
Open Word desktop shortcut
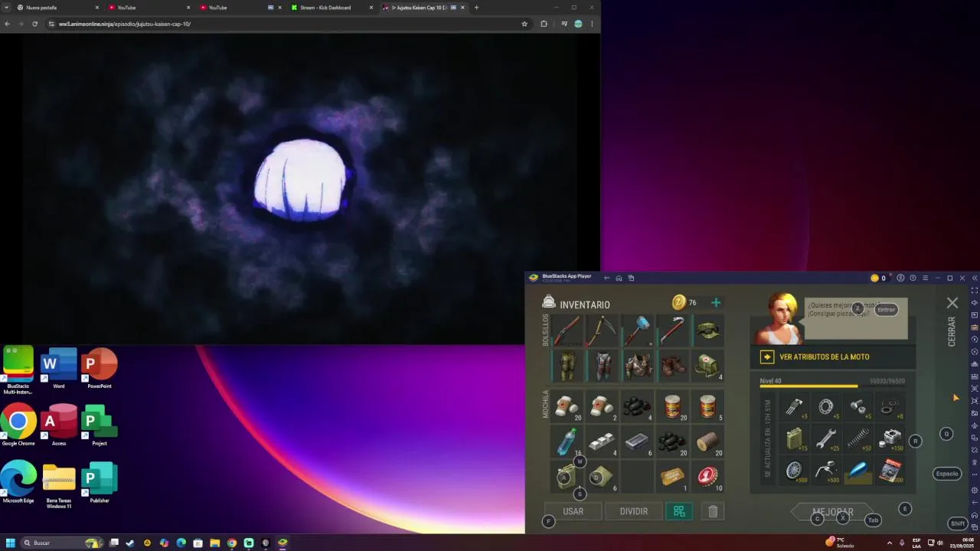(59, 369)
